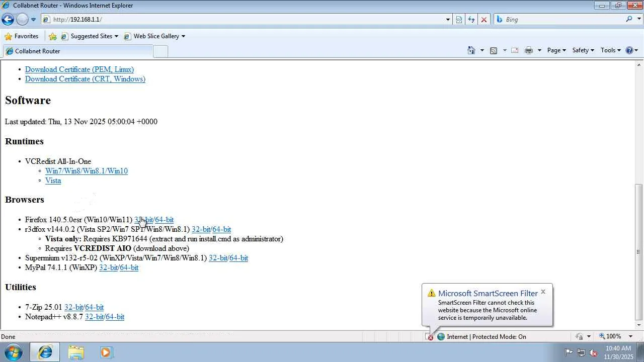Open Windows Explorer folder from taskbar
The height and width of the screenshot is (362, 644).
pos(76,352)
